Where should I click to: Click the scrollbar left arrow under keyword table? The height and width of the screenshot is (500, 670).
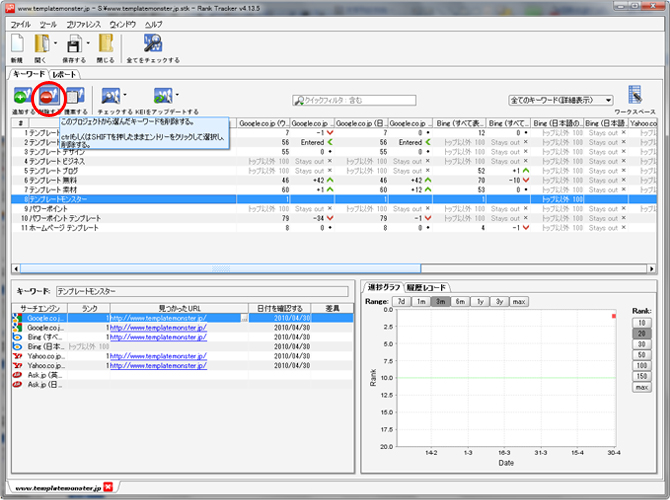tap(16, 269)
